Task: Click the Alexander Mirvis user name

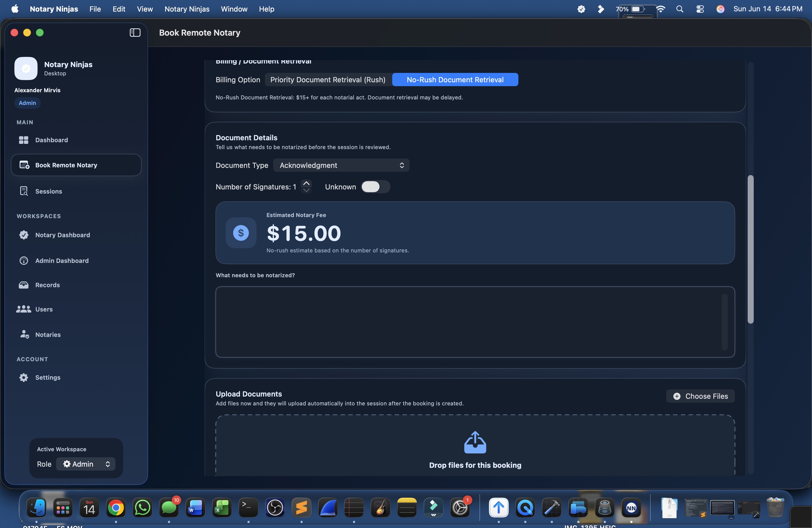Action: 37,90
